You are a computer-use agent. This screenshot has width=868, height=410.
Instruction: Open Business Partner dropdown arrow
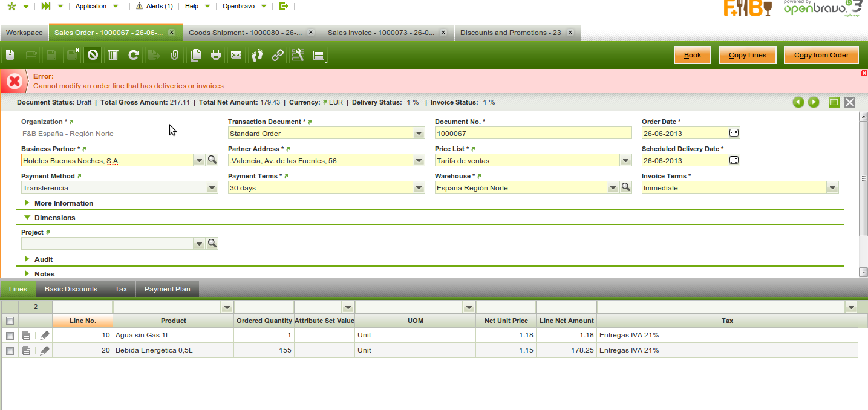[200, 160]
